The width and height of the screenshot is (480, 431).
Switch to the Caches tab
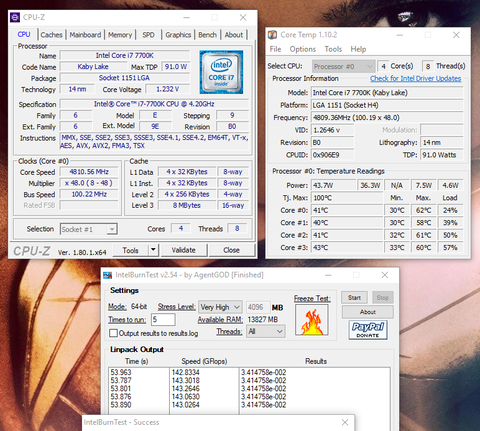tap(52, 35)
